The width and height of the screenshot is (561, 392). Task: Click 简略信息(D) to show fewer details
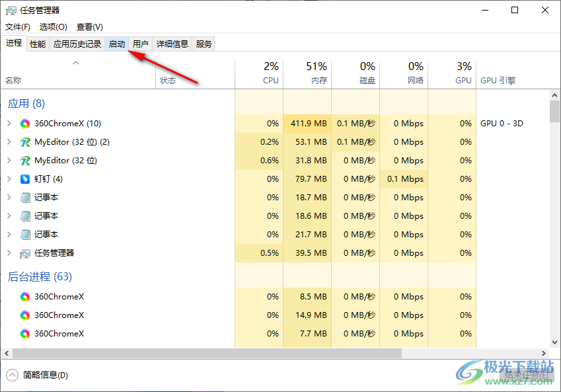[46, 375]
